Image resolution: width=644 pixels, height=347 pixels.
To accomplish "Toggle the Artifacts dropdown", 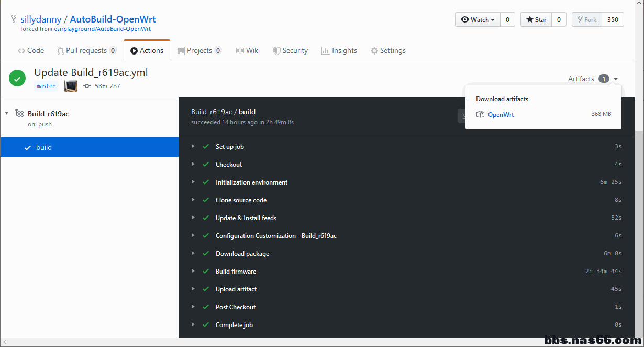I will [x=593, y=79].
